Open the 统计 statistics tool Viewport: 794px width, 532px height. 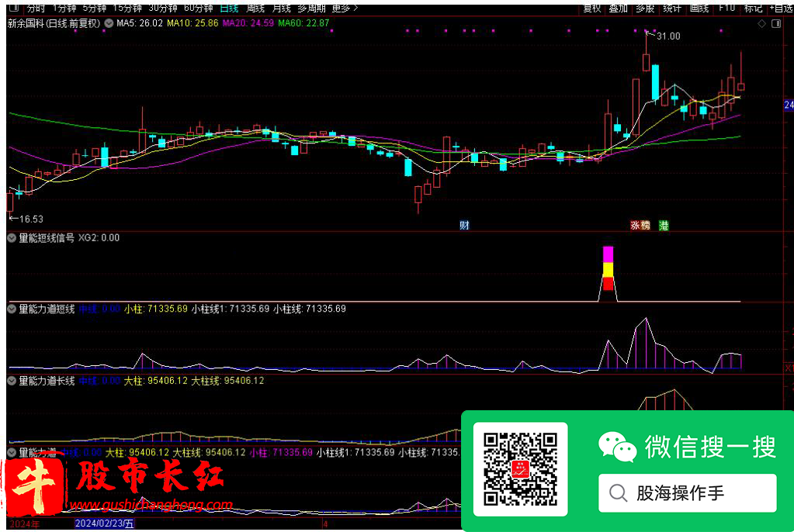672,8
